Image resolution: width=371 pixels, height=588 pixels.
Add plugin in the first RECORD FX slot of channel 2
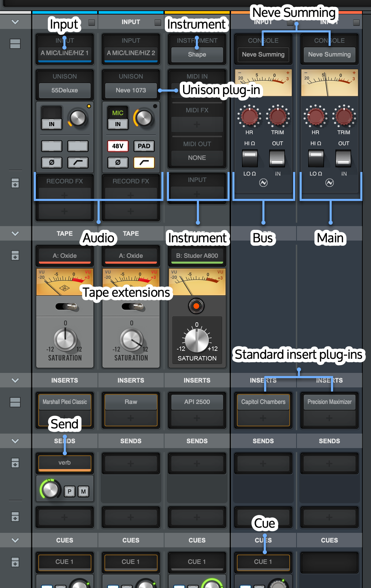131,195
